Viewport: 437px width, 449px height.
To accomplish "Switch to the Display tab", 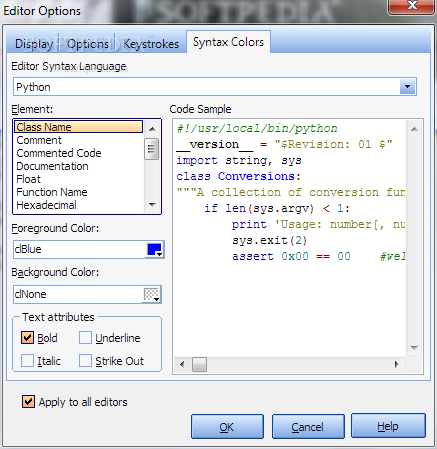I will [x=34, y=44].
